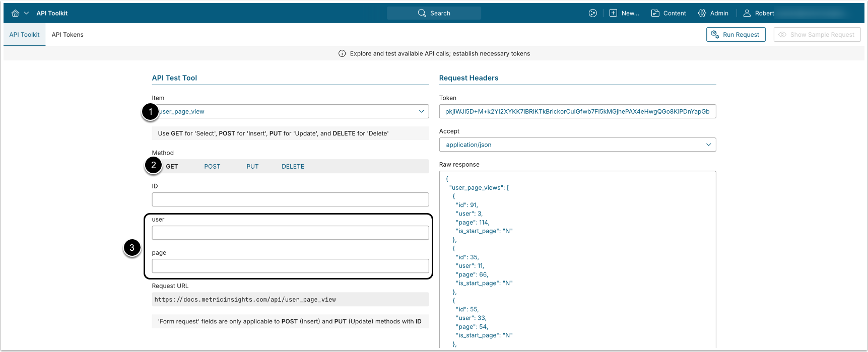Open the Admin gear menu

(713, 13)
